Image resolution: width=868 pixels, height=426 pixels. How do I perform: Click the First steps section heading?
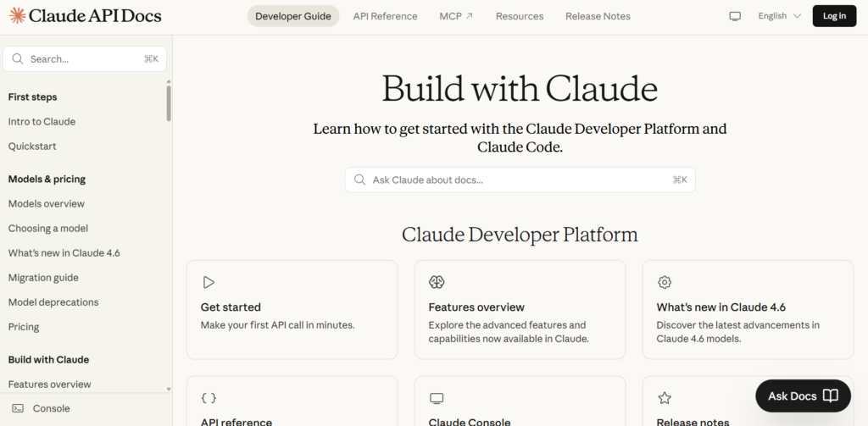click(33, 97)
